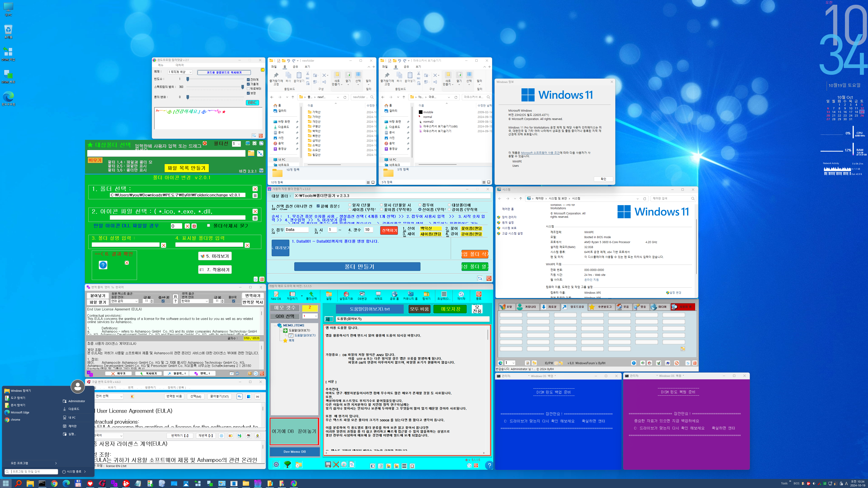Click the key icon next to ID/PW
This screenshot has width=868, height=488.
pyautogui.click(x=556, y=363)
